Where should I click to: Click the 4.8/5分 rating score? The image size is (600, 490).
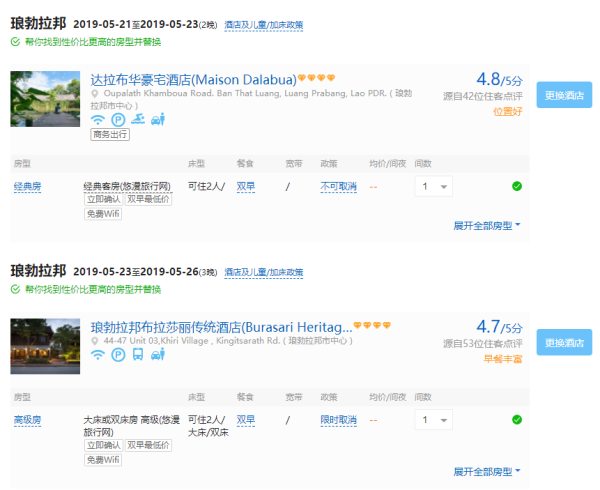(499, 79)
